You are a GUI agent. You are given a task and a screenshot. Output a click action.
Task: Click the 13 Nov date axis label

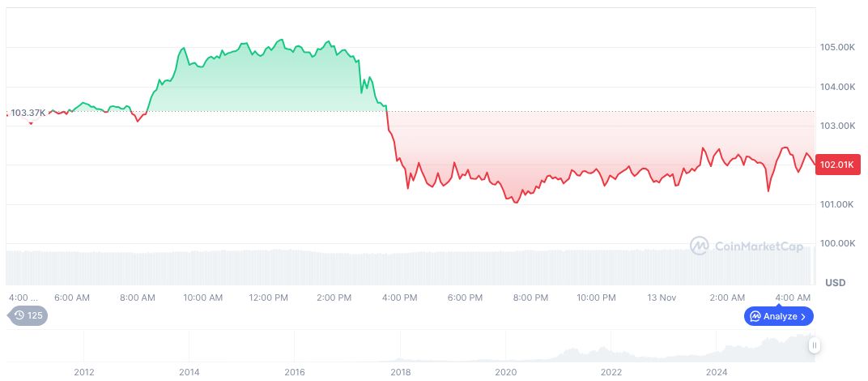click(662, 298)
